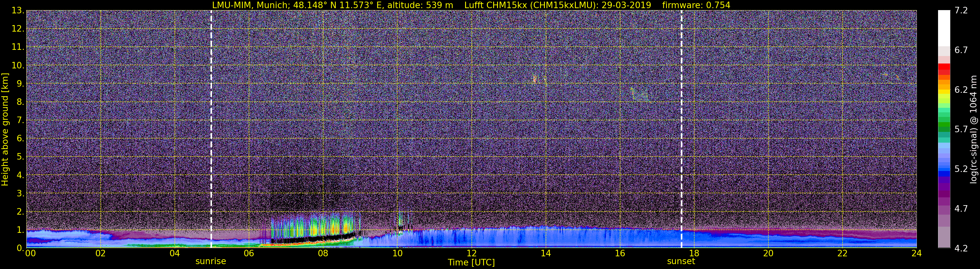This screenshot has height=269, width=980.
Task: Click the height axis tick label '1.'
Action: [x=20, y=230]
